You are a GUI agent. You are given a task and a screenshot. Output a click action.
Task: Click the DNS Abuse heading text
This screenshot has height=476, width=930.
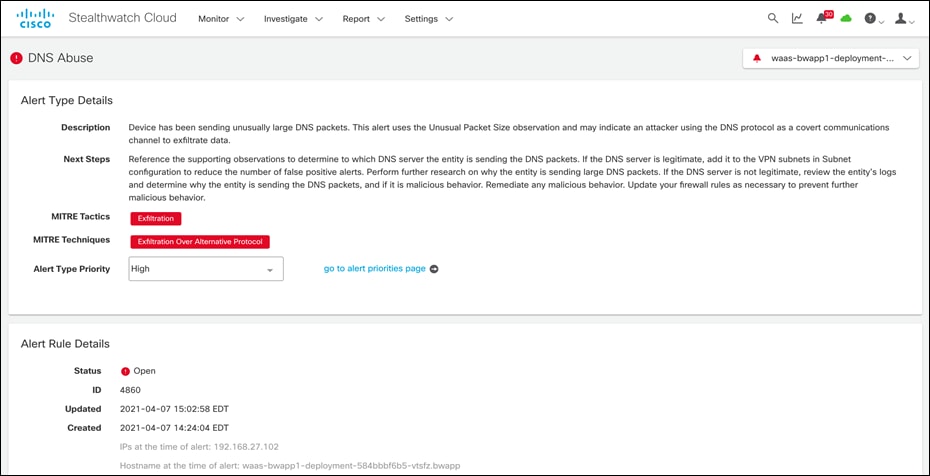60,58
